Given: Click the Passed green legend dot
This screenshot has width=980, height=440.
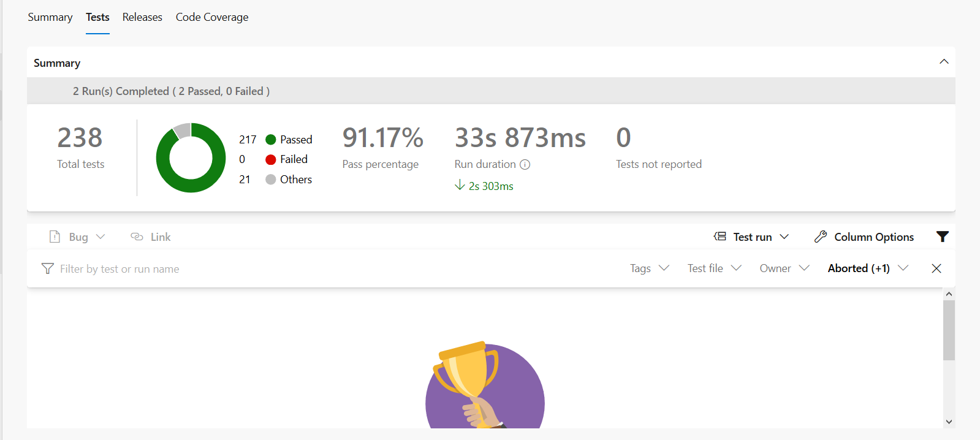Looking at the screenshot, I should point(270,140).
